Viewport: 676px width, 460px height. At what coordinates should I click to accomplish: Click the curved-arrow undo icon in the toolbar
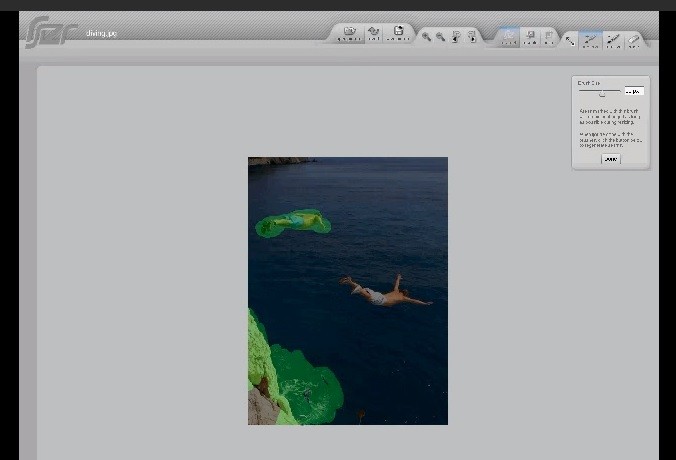[x=374, y=33]
